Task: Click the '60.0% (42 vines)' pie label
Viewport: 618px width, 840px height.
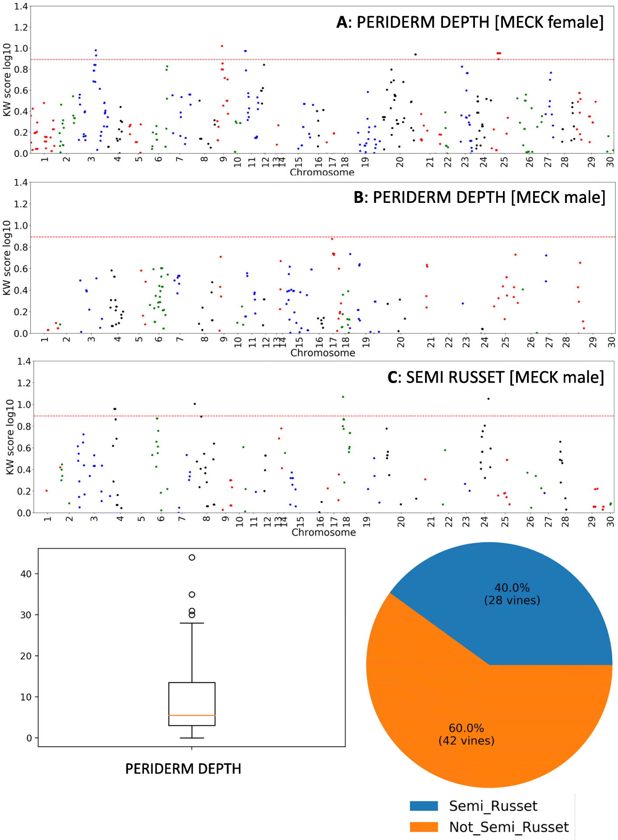Action: click(466, 734)
